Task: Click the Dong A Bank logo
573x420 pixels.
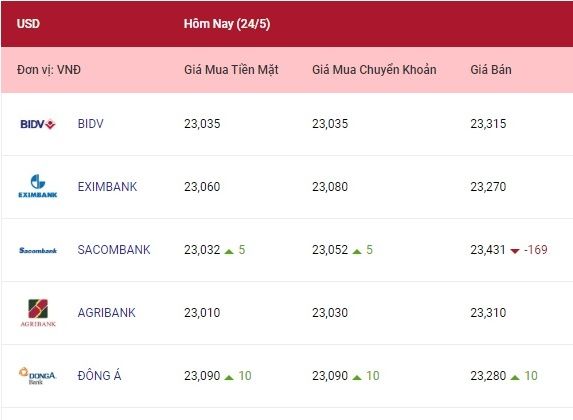Action: pos(37,376)
